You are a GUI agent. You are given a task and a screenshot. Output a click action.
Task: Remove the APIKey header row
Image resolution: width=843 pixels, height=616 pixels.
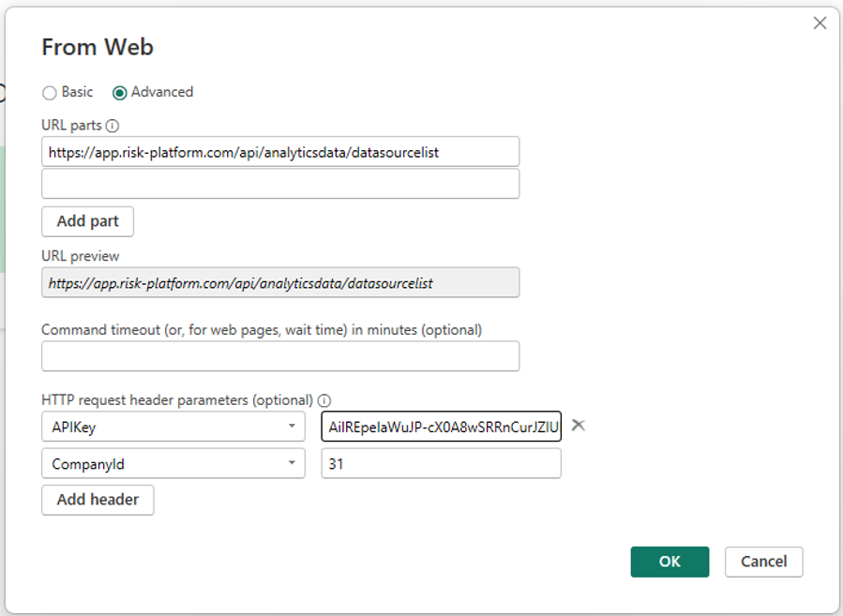coord(579,425)
